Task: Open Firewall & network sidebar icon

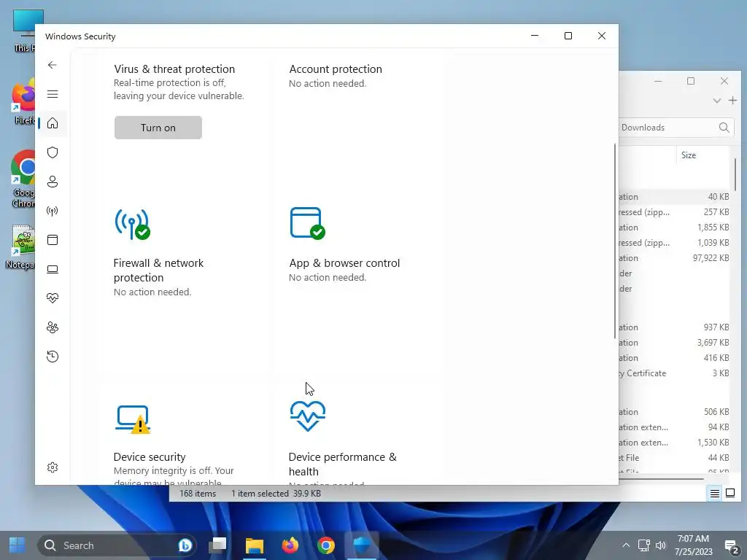Action: pos(53,211)
